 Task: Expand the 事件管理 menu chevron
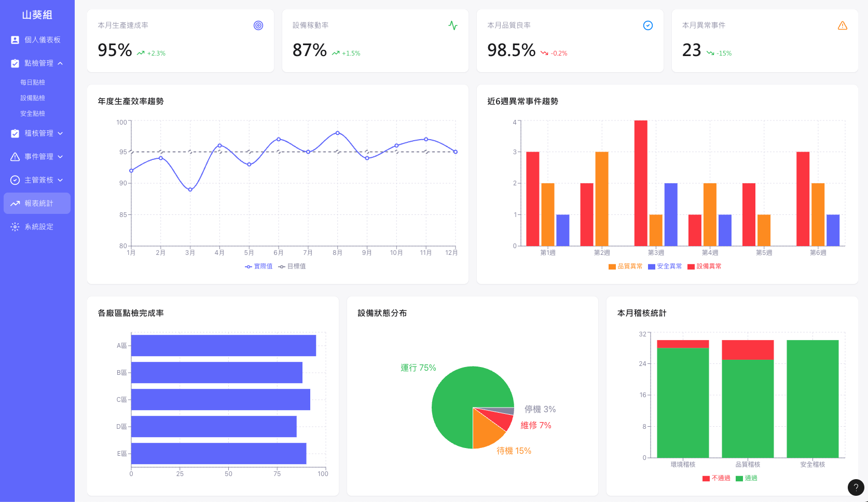click(60, 157)
